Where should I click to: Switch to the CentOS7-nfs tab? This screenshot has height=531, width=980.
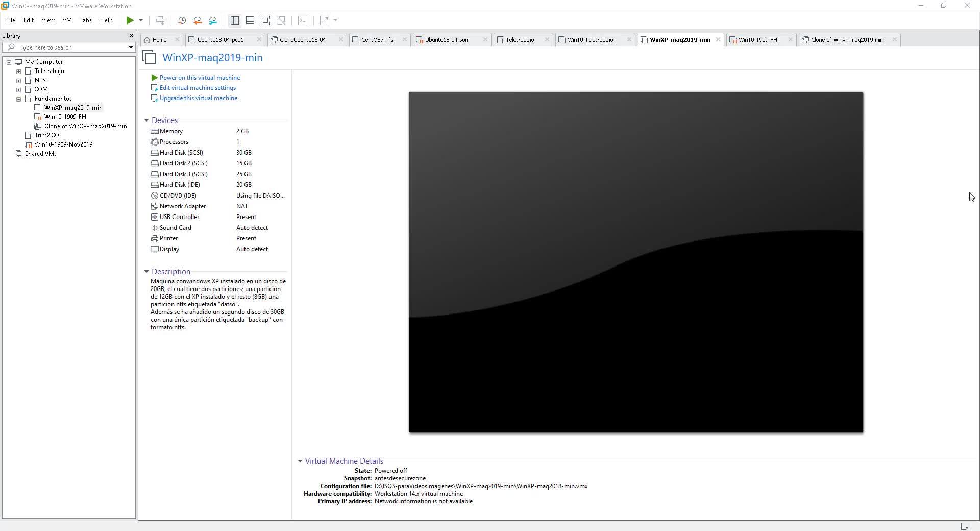(377, 40)
